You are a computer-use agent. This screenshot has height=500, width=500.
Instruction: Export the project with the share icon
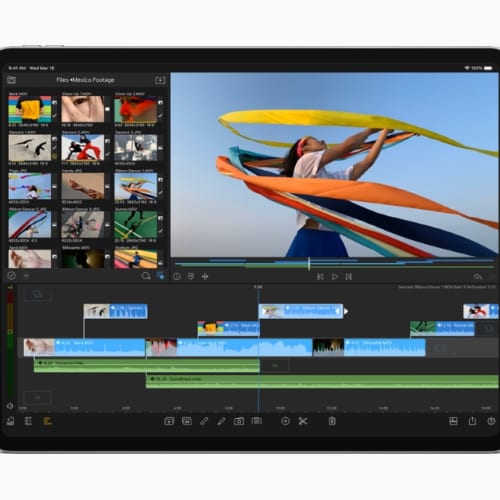pos(472,421)
